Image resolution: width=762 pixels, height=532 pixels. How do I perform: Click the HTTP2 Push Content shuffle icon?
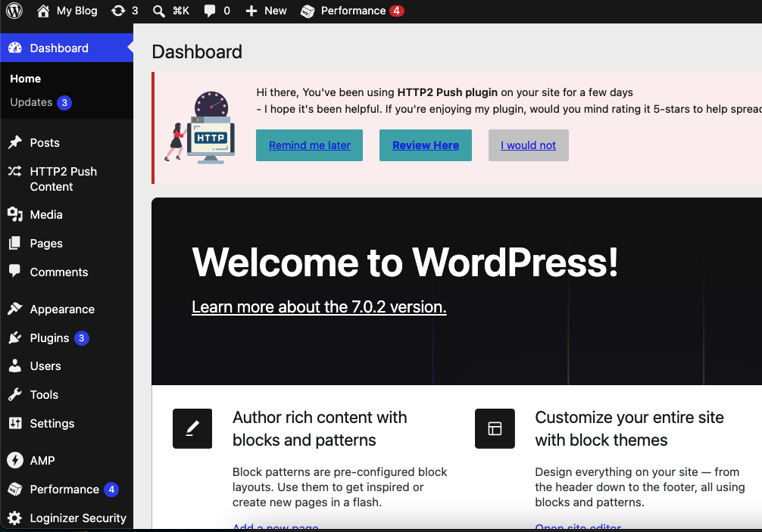(15, 171)
